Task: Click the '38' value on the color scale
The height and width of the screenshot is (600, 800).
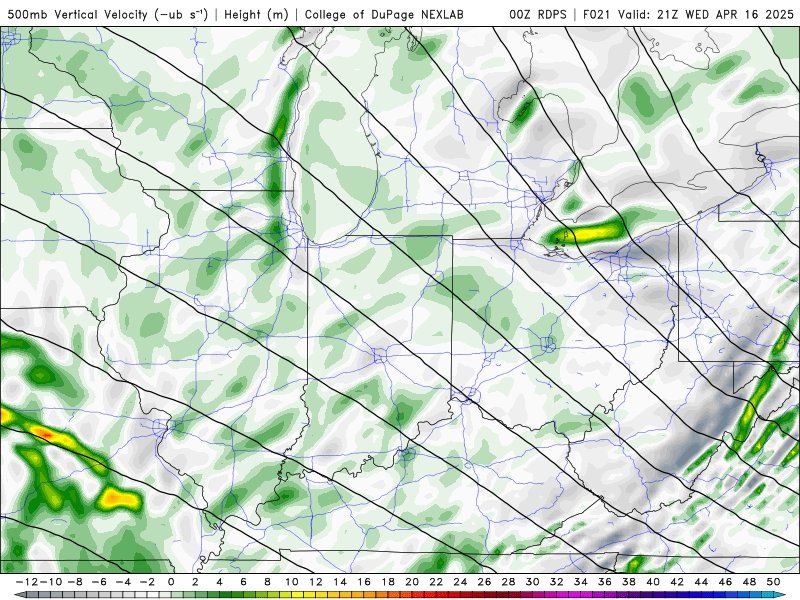Action: click(629, 582)
